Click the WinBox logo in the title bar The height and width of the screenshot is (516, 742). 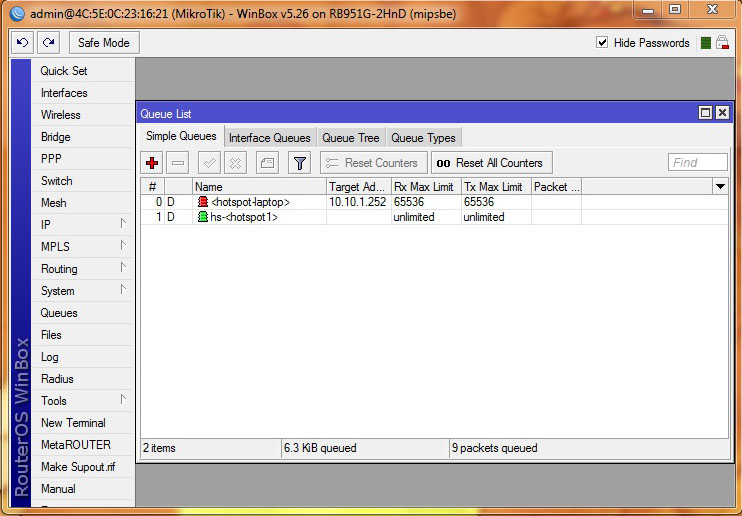[x=17, y=13]
